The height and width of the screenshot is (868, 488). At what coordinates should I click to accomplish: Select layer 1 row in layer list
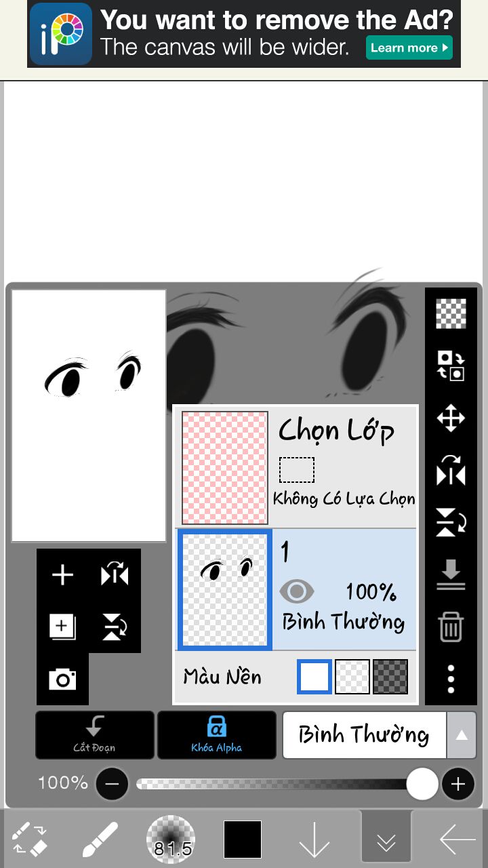click(x=296, y=589)
